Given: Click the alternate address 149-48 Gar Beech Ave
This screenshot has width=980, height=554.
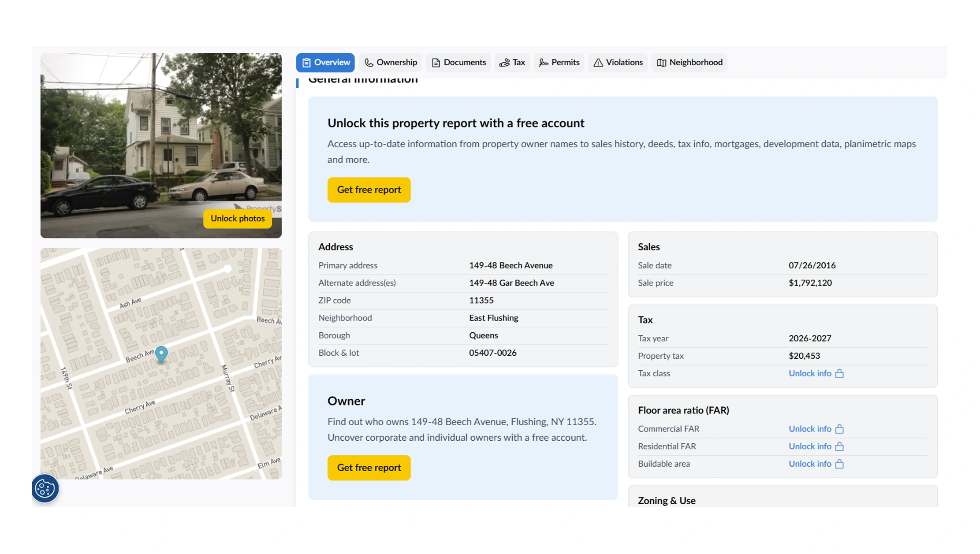Looking at the screenshot, I should (x=511, y=283).
